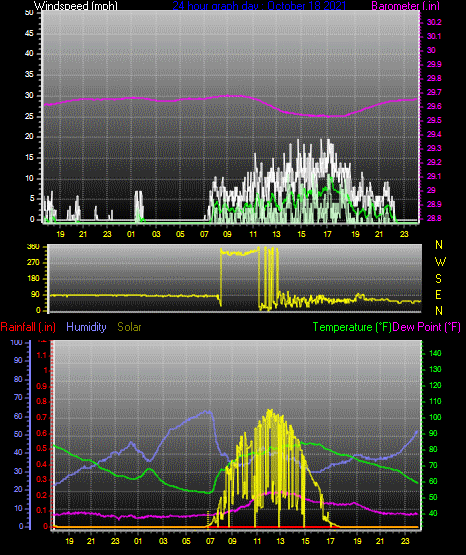This screenshot has width=466, height=555.
Task: Select the 29.8 barometer scale value
Action: pos(434,79)
